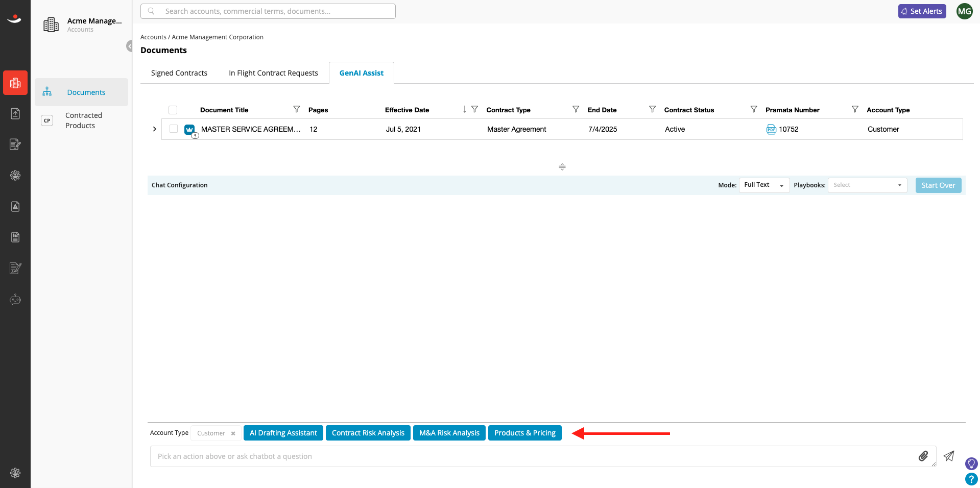The height and width of the screenshot is (488, 980).
Task: Click the CP Contracted Products icon
Action: coord(47,120)
